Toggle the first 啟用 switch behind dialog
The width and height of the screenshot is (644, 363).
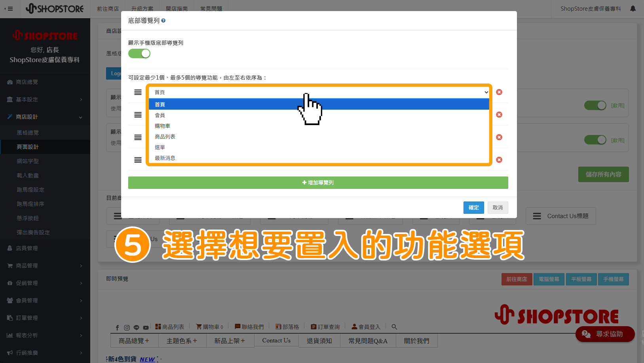pos(595,105)
